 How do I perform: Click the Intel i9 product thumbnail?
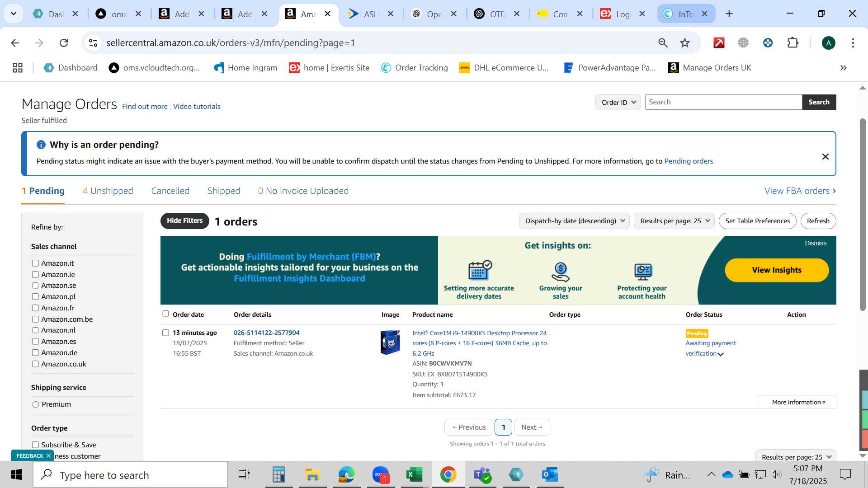390,343
